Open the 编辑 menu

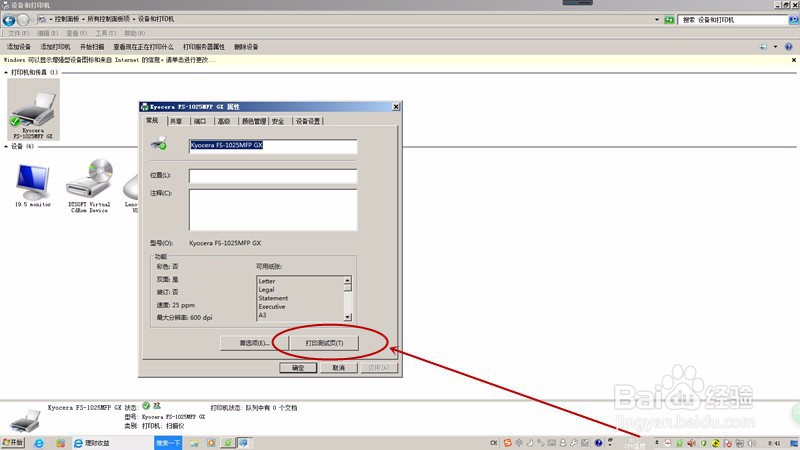[x=47, y=33]
